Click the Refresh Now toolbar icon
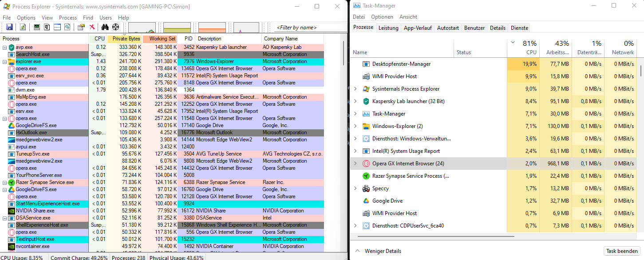The width and height of the screenshot is (644, 260). pyautogui.click(x=22, y=27)
